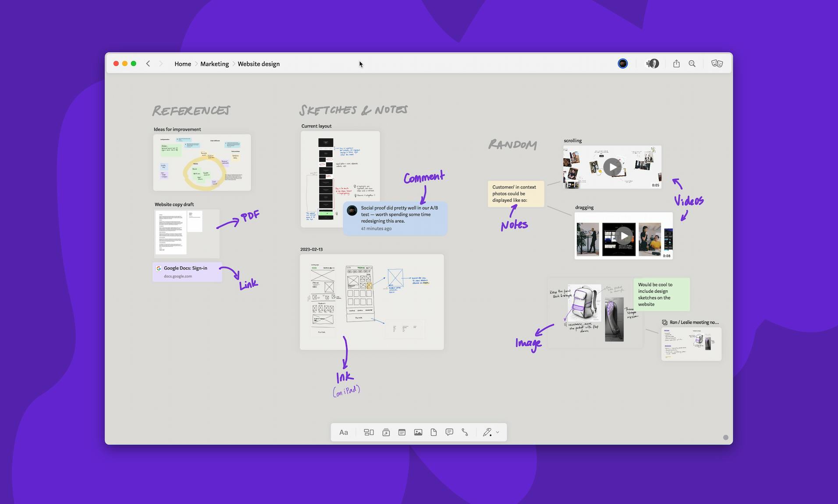The width and height of the screenshot is (838, 504).
Task: Activate the pen drawing tool
Action: pos(487,433)
